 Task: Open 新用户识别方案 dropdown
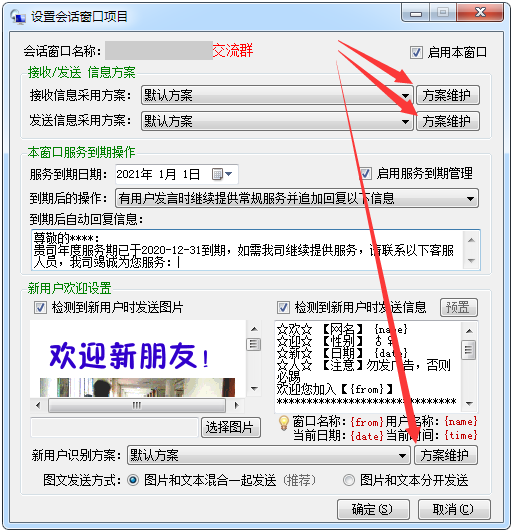402,456
